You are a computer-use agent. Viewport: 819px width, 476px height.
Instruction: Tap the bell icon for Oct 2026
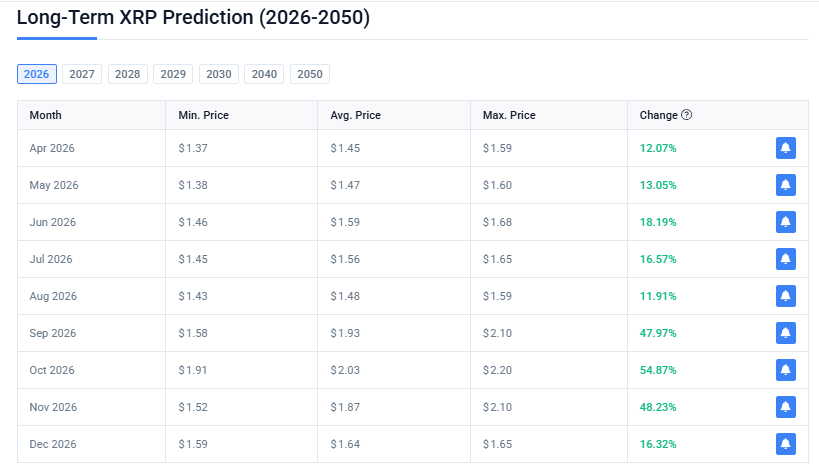click(785, 370)
